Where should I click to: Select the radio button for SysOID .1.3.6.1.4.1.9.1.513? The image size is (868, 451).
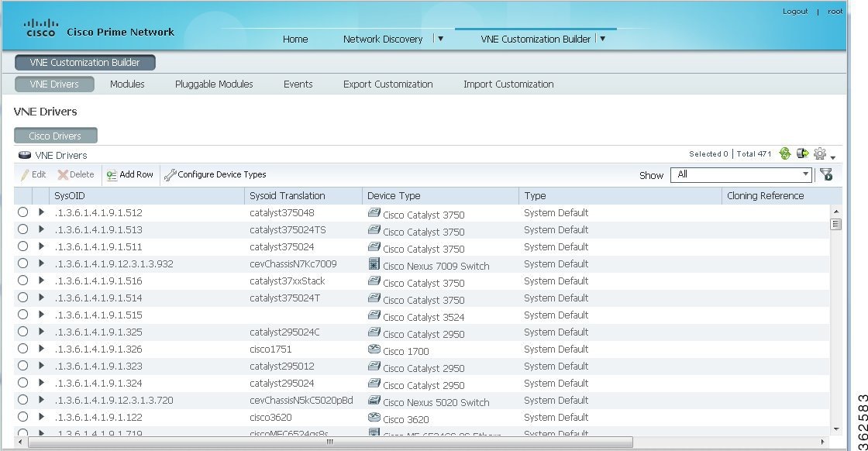pos(22,229)
